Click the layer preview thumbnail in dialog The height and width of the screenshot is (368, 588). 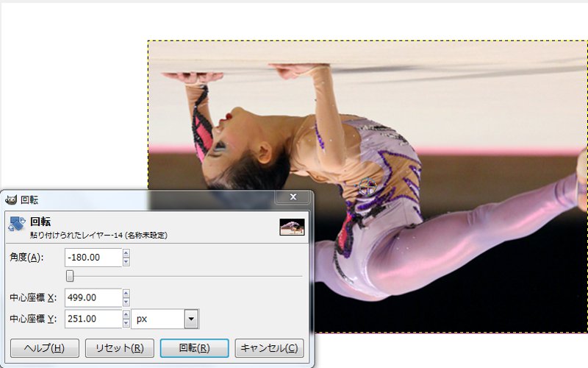coord(292,227)
